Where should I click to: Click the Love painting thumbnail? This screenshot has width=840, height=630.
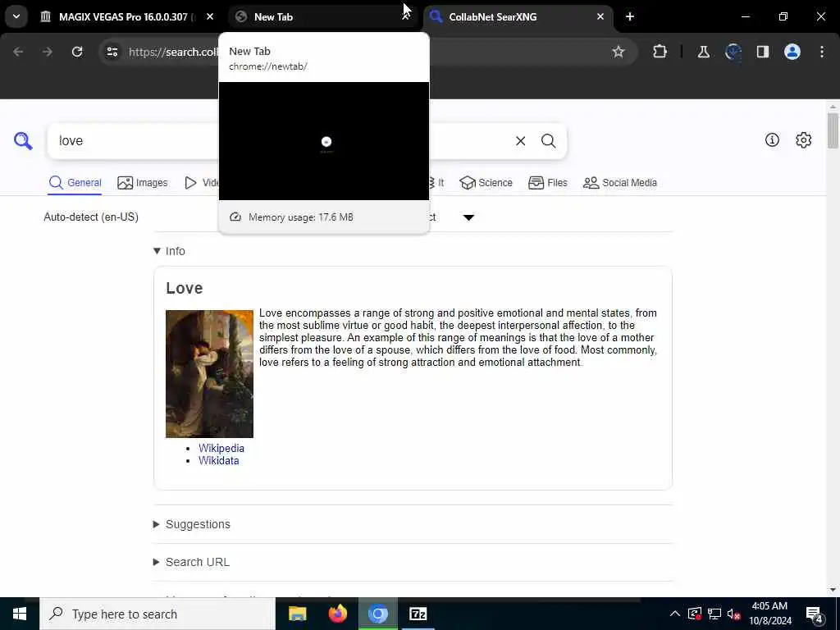pos(209,374)
